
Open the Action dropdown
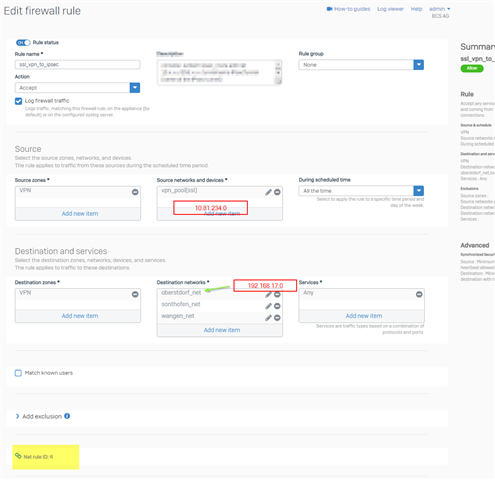pos(77,88)
